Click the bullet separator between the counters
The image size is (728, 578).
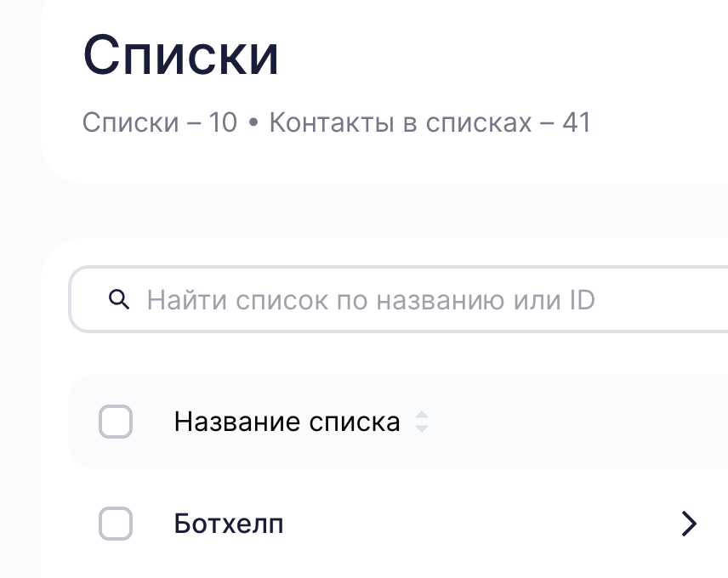pos(253,123)
